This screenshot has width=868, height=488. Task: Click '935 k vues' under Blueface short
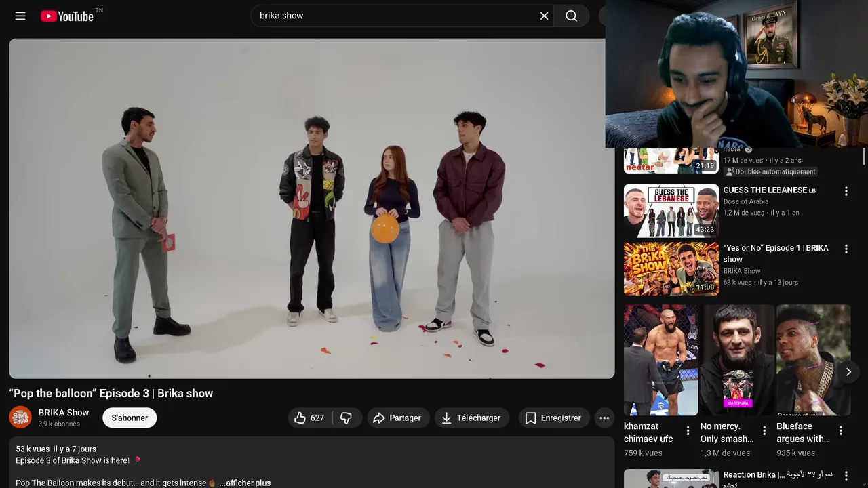click(795, 453)
